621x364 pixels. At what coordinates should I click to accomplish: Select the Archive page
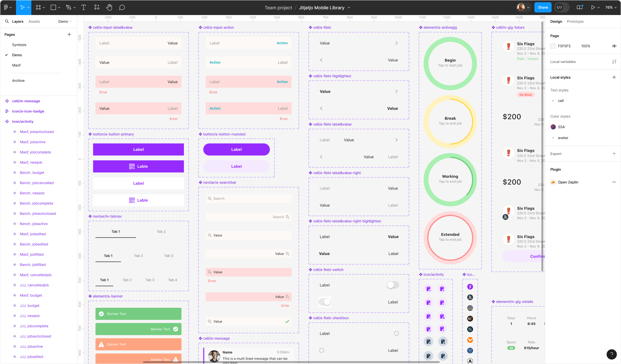(x=18, y=81)
